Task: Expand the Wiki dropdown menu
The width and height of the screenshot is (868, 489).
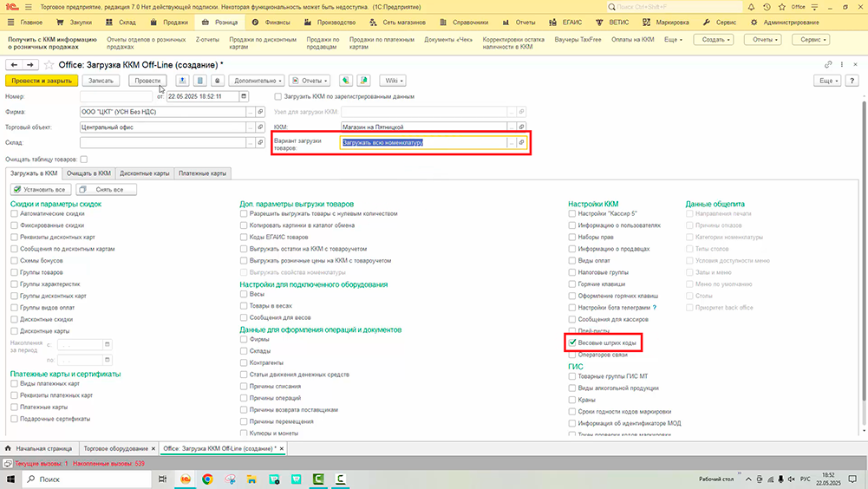Action: coord(393,81)
